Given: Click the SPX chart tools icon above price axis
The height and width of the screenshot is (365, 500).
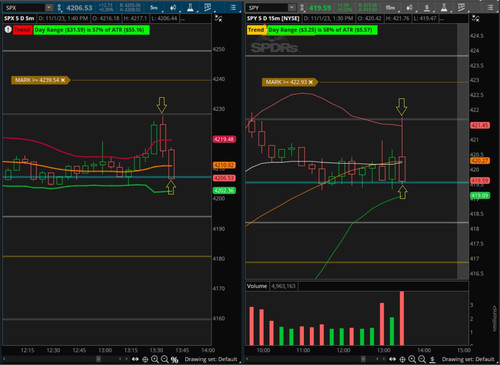Looking at the screenshot, I should point(218,18).
